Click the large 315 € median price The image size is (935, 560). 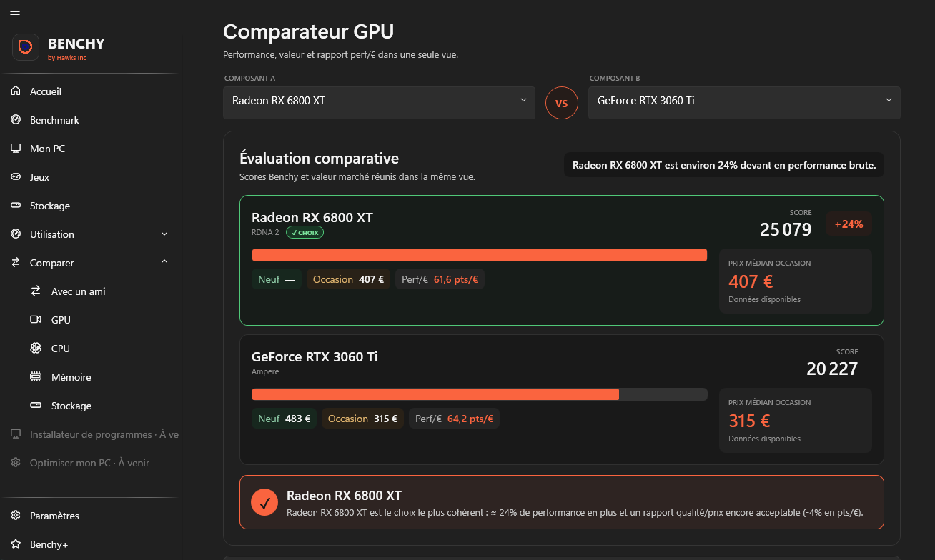coord(749,421)
